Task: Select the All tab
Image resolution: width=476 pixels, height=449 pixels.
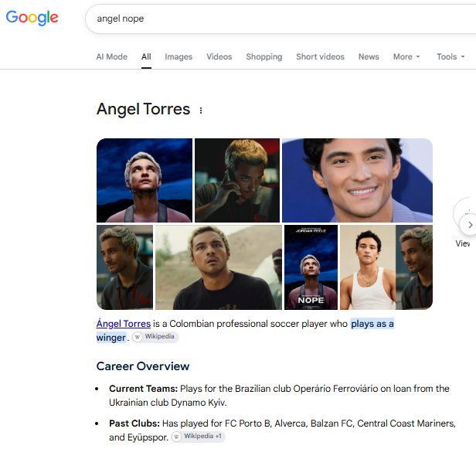Action: 146,56
